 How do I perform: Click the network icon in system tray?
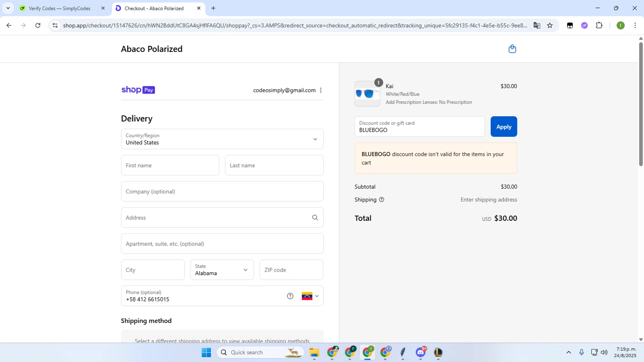[594, 353]
